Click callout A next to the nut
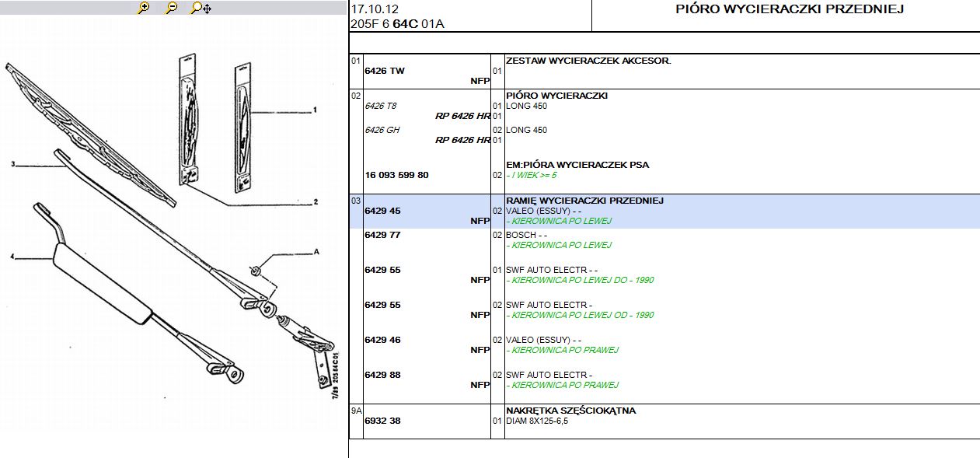 point(316,252)
